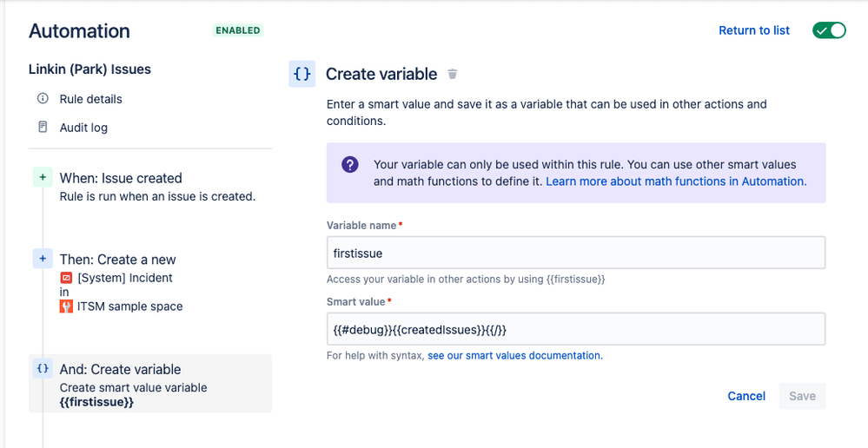Image resolution: width=868 pixels, height=448 pixels.
Task: Click the info icon next to Rule details
Action: tap(43, 99)
